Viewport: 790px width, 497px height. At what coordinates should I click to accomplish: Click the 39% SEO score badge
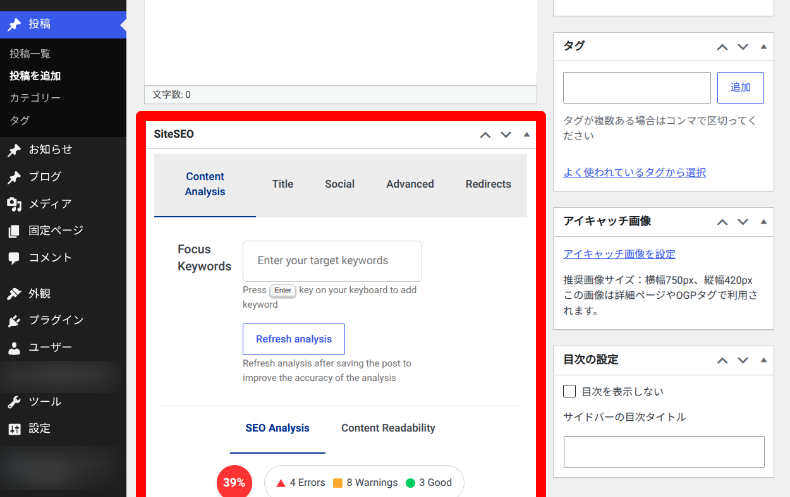tap(234, 482)
